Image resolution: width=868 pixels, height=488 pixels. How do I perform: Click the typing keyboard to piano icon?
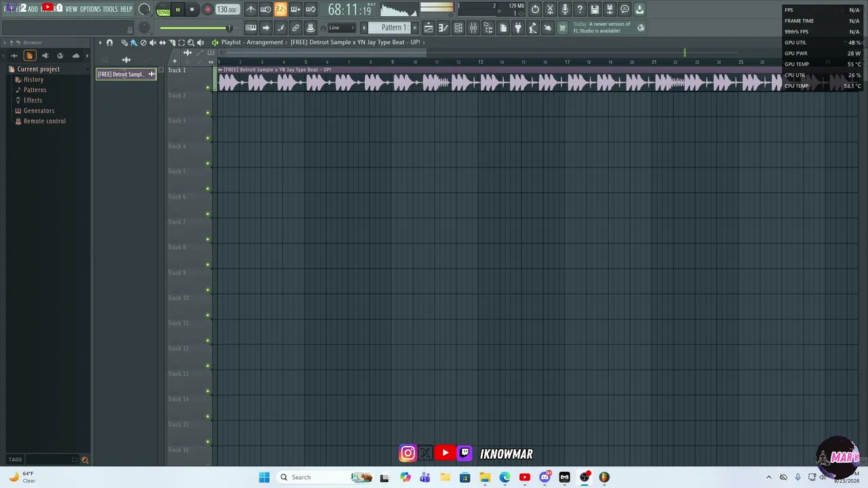[251, 28]
